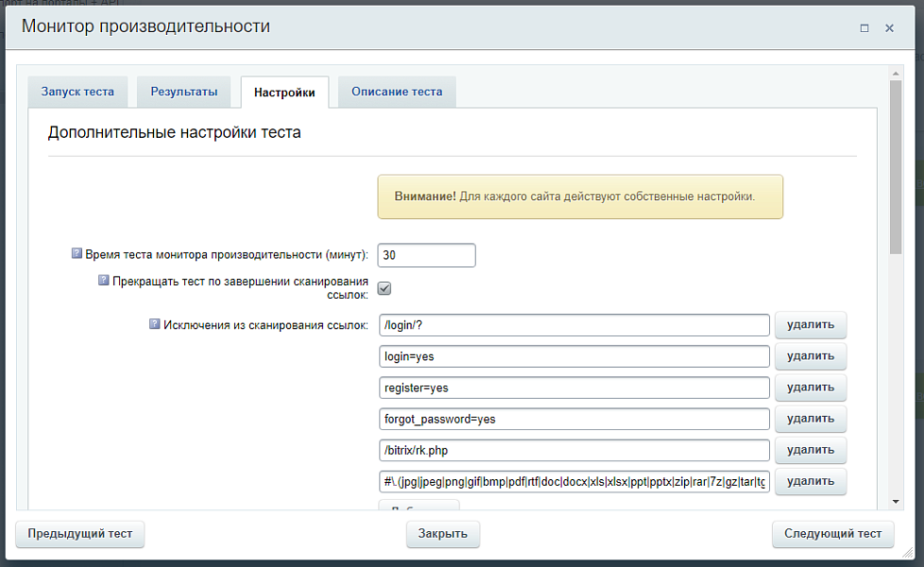Toggle the stop test after link scanning checkbox

click(385, 288)
